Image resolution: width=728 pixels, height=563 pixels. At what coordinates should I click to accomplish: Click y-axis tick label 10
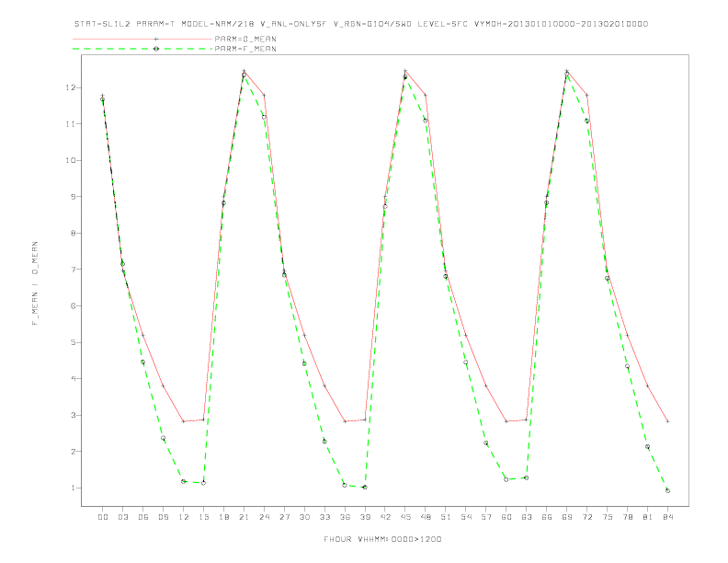pyautogui.click(x=71, y=160)
